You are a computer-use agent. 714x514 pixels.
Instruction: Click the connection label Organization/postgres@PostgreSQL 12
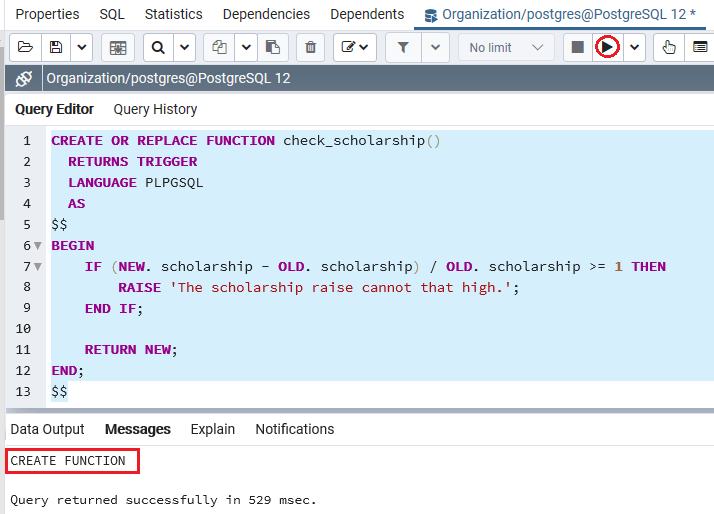pos(168,78)
